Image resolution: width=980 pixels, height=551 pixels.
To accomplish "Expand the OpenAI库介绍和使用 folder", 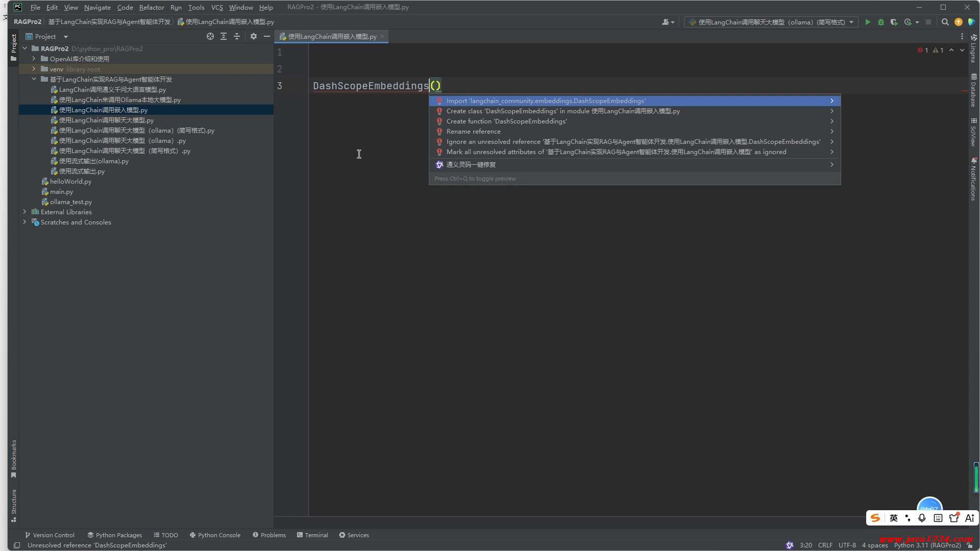I will [x=34, y=59].
